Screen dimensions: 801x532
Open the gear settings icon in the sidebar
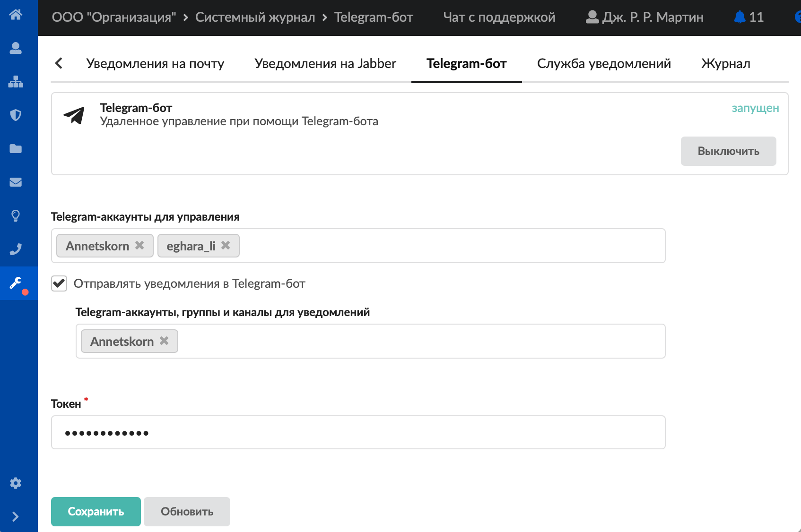pyautogui.click(x=16, y=483)
